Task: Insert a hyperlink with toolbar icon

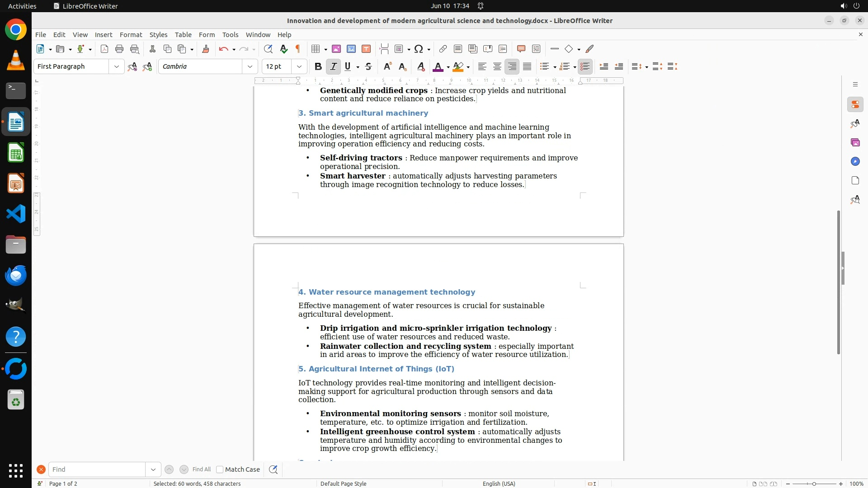Action: pos(443,49)
